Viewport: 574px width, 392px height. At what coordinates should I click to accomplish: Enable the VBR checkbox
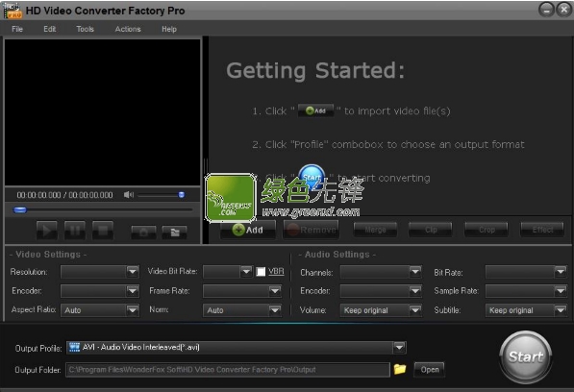[261, 272]
